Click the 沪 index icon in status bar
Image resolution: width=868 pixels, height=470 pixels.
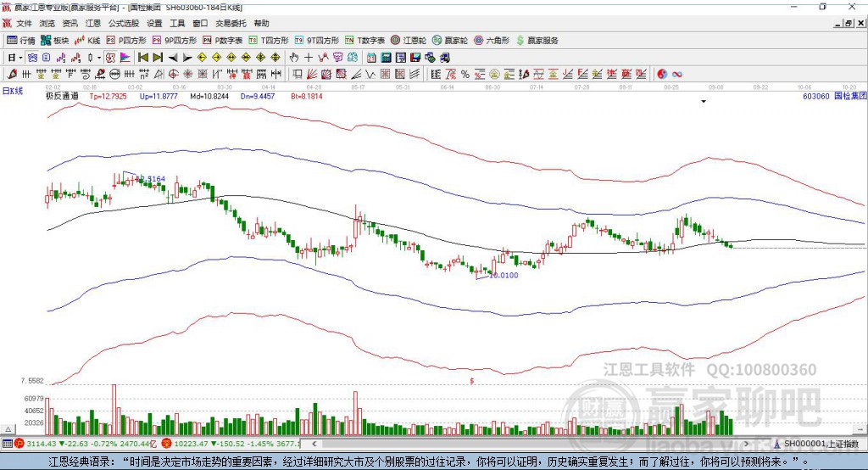pyautogui.click(x=19, y=444)
